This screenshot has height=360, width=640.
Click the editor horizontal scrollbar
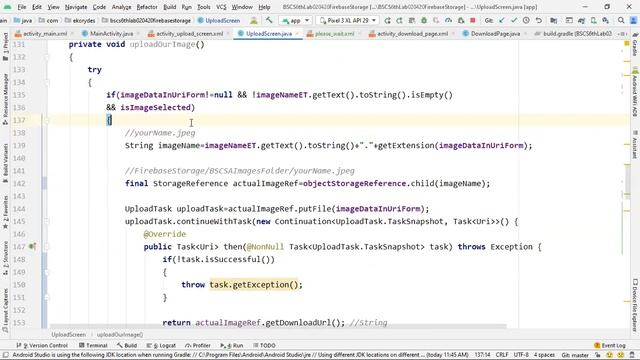pos(278,326)
